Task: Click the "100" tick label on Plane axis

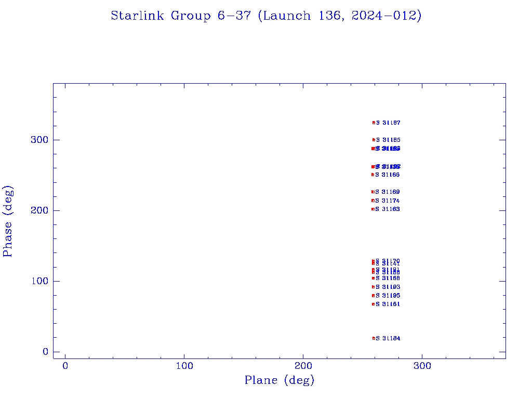Action: (x=184, y=366)
